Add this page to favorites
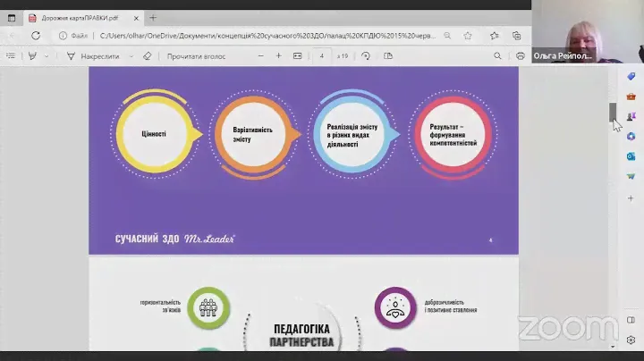 click(468, 36)
